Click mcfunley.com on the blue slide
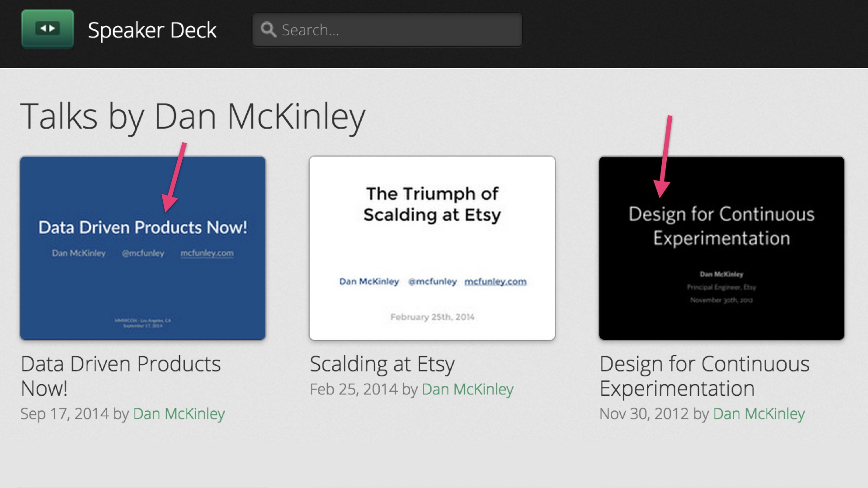 pyautogui.click(x=207, y=253)
